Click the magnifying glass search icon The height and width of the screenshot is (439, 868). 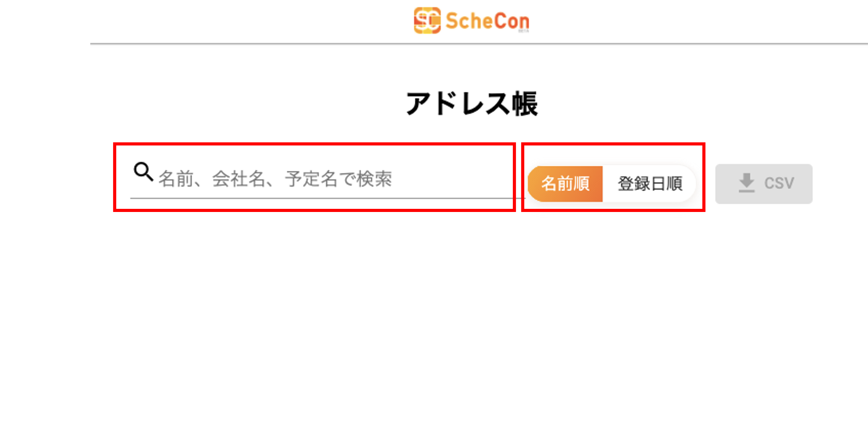pyautogui.click(x=143, y=171)
